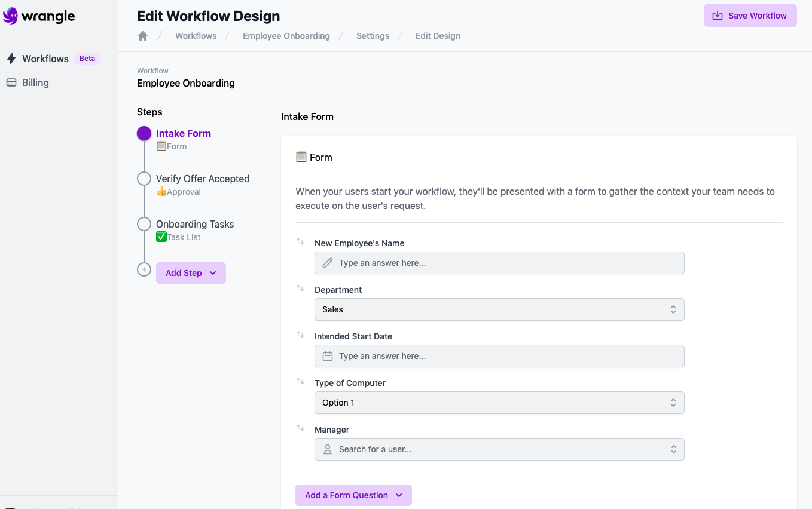Select the Onboarding Tasks step circle
Image resolution: width=812 pixels, height=509 pixels.
(144, 223)
